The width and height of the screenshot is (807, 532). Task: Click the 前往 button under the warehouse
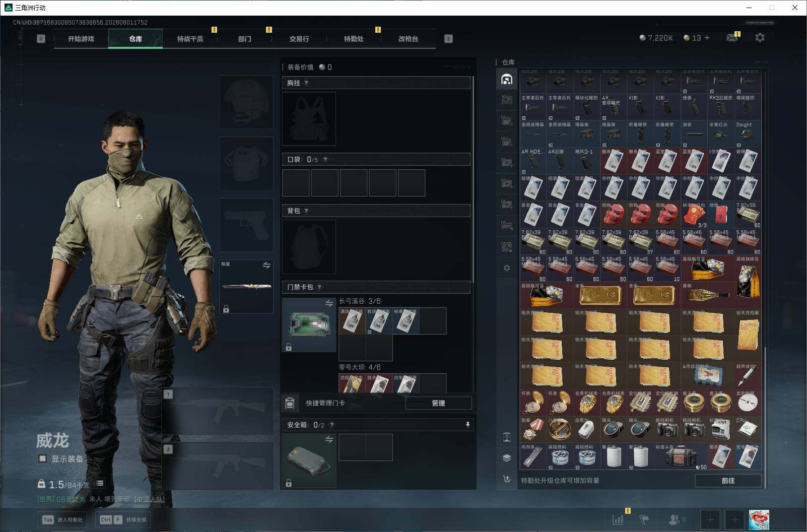click(x=728, y=481)
